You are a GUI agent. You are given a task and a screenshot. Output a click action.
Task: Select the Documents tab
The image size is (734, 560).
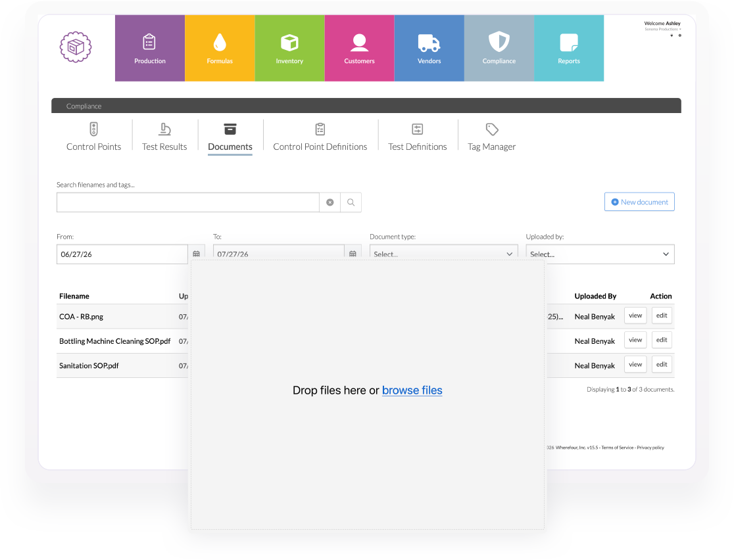(230, 137)
